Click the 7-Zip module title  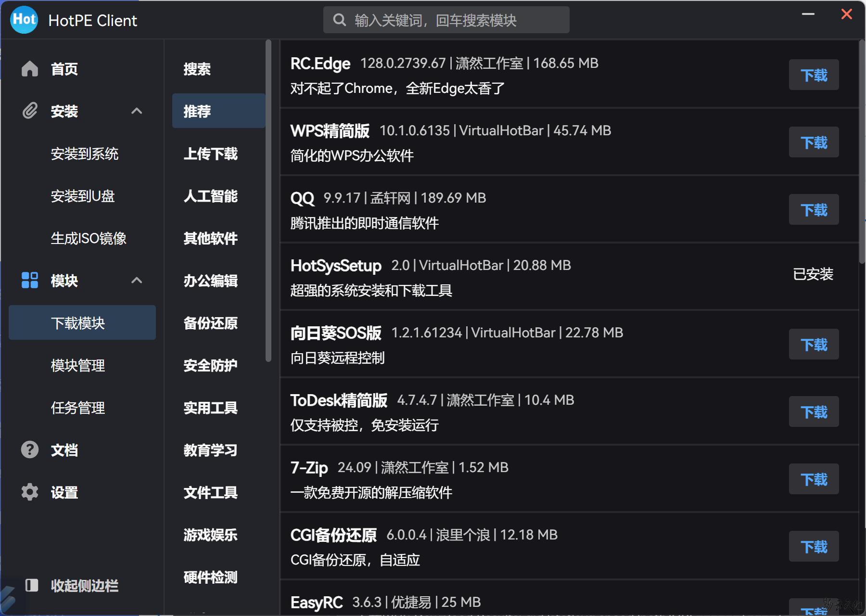309,467
